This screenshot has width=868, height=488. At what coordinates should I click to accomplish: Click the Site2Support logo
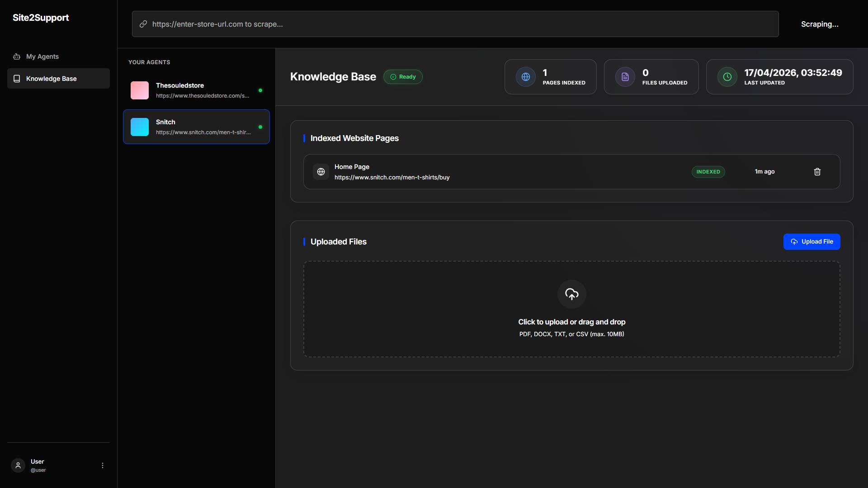(41, 18)
